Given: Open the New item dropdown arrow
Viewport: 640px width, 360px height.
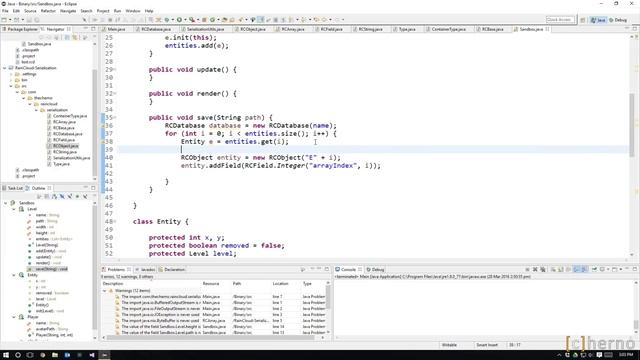Looking at the screenshot, I should pos(10,20).
